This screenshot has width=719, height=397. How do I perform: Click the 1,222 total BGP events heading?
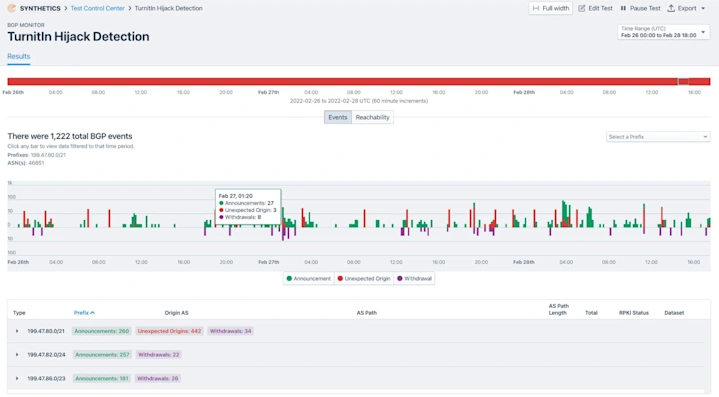click(70, 136)
